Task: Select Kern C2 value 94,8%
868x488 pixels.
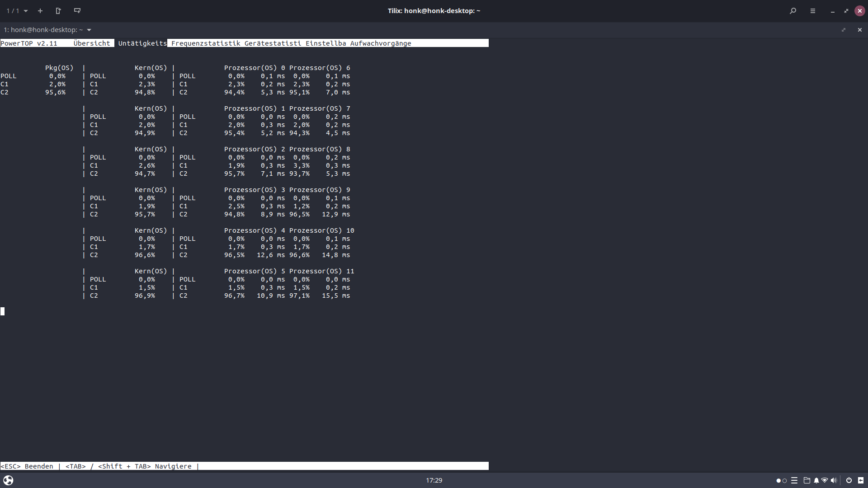Action: pyautogui.click(x=145, y=92)
